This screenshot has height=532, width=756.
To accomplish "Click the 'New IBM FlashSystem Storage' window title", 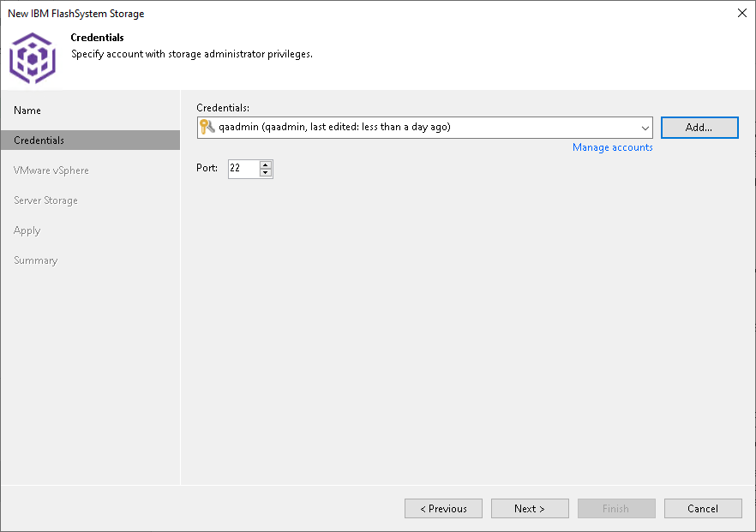I will pos(76,14).
